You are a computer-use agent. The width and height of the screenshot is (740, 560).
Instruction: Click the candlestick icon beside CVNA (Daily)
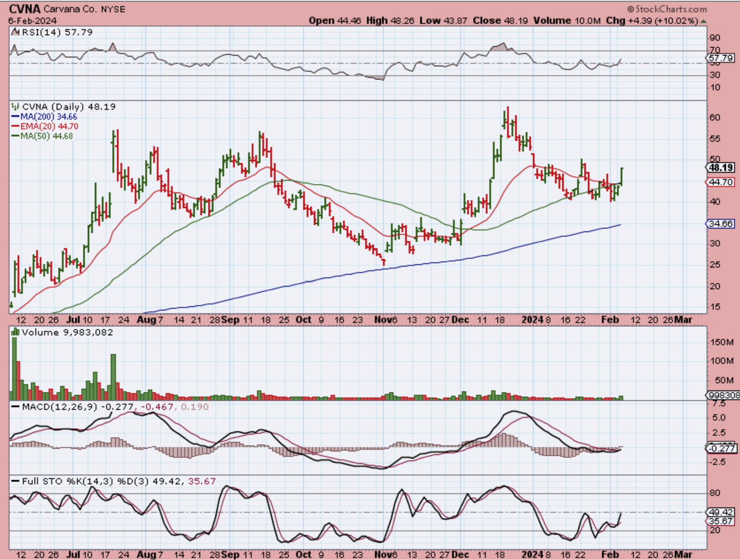pyautogui.click(x=15, y=107)
